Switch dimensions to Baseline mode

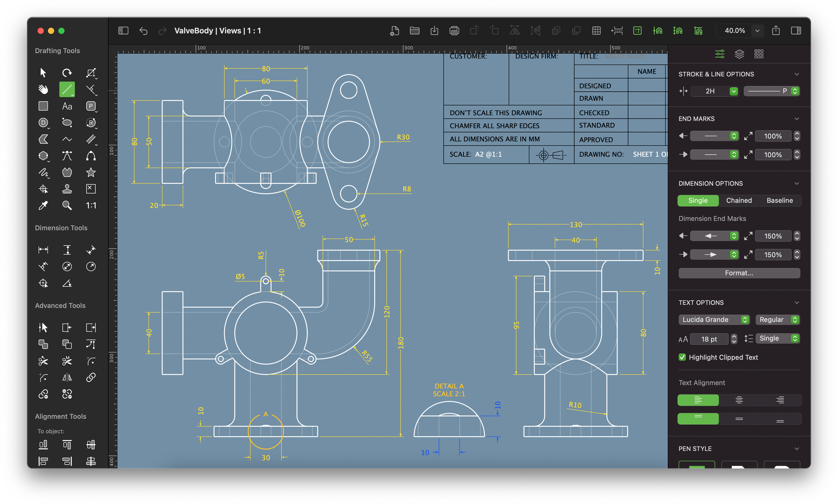(780, 200)
